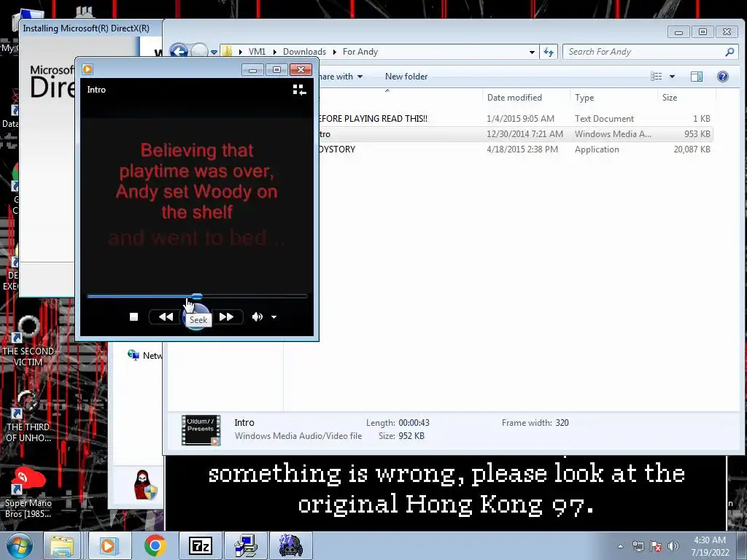The height and width of the screenshot is (560, 747).
Task: Click the seek slider handle in player
Action: [197, 296]
